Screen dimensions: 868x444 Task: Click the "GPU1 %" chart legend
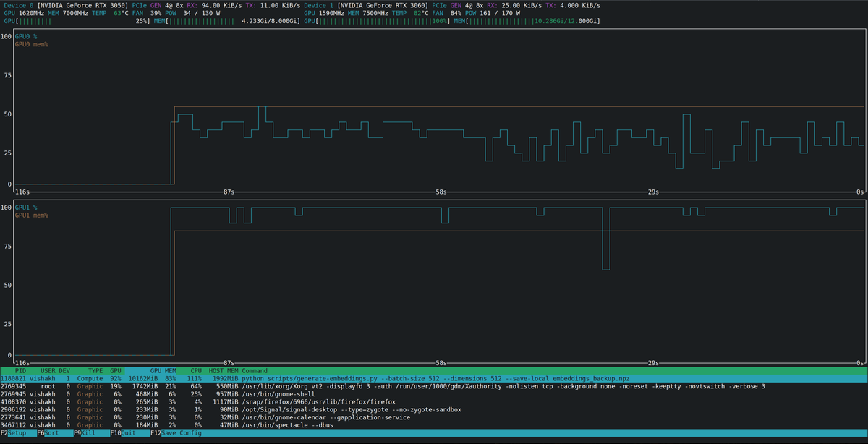[x=26, y=208]
